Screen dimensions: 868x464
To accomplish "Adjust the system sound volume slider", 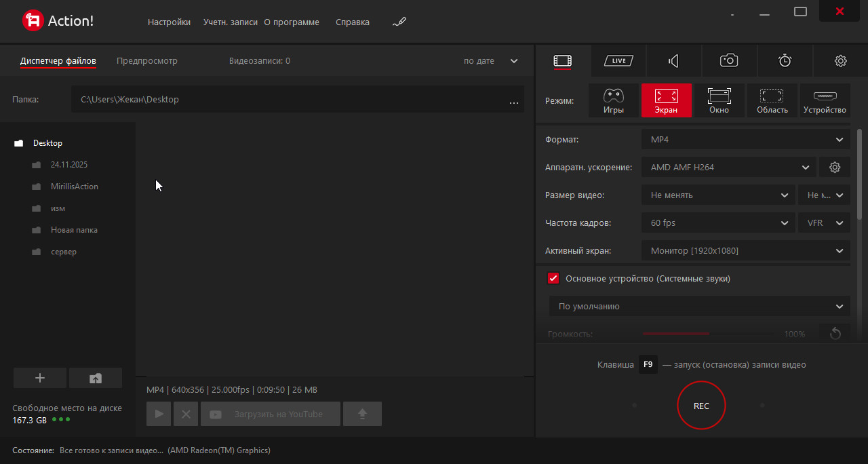I will [709, 334].
